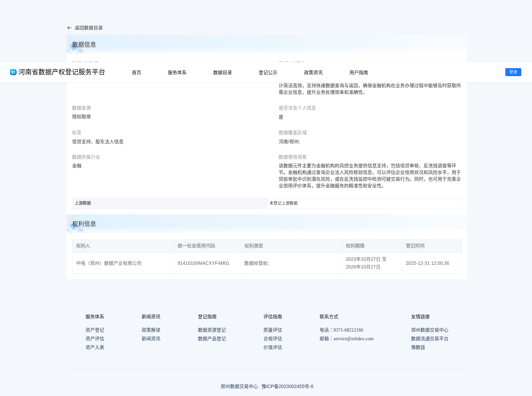The height and width of the screenshot is (396, 532).
Task: Click registration time 2025-12-31 12:00:36
Action: pos(428,263)
